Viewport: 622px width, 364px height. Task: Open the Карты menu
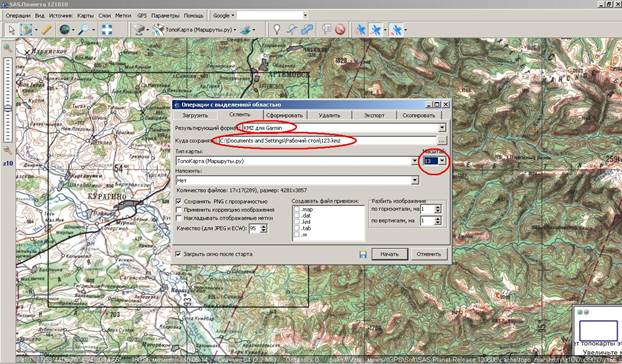85,15
